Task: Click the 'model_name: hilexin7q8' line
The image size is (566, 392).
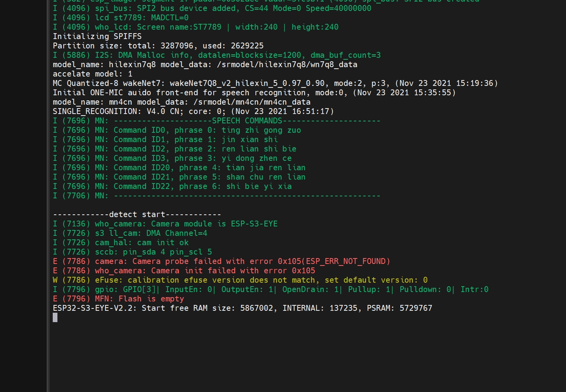Action: click(x=205, y=64)
